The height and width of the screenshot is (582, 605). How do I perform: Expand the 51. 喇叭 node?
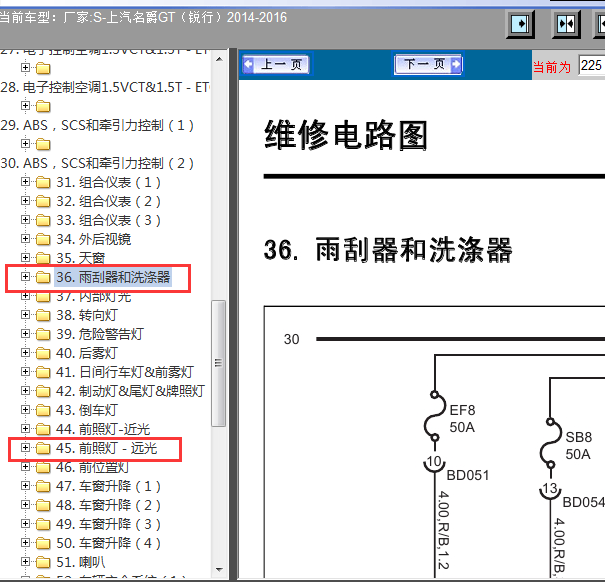tap(25, 561)
